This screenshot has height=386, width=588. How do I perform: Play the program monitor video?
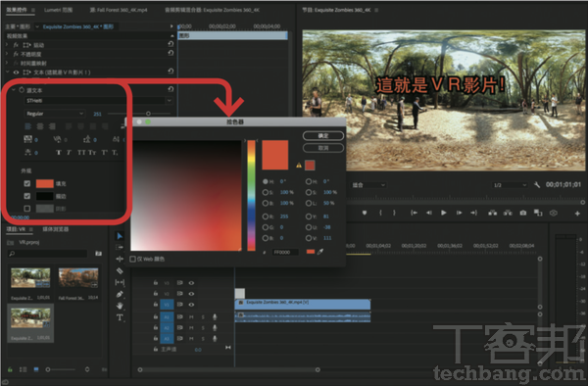pos(444,213)
